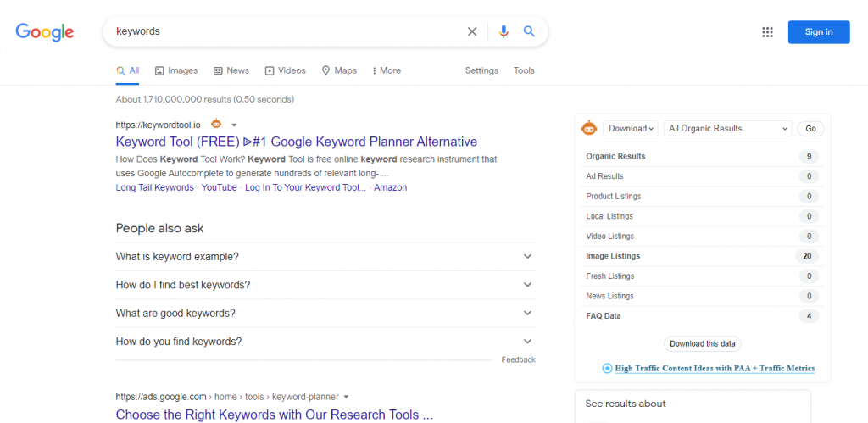Switch to the Maps tab
868x423 pixels.
[x=339, y=71]
